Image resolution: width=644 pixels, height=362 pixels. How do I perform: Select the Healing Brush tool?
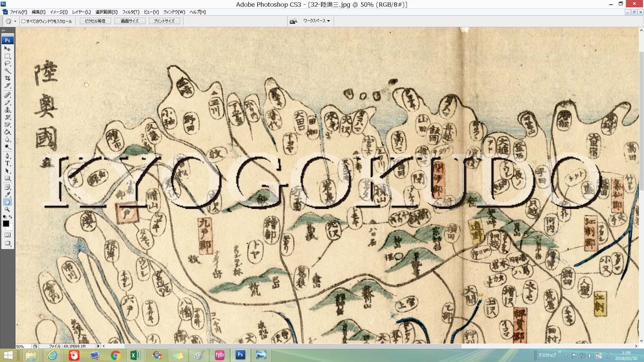click(x=8, y=95)
